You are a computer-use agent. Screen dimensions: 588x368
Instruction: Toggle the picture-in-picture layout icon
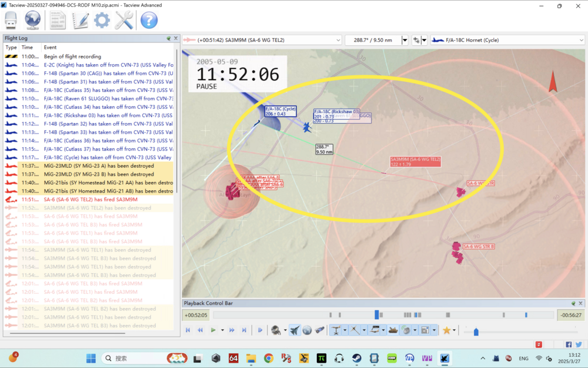425,330
